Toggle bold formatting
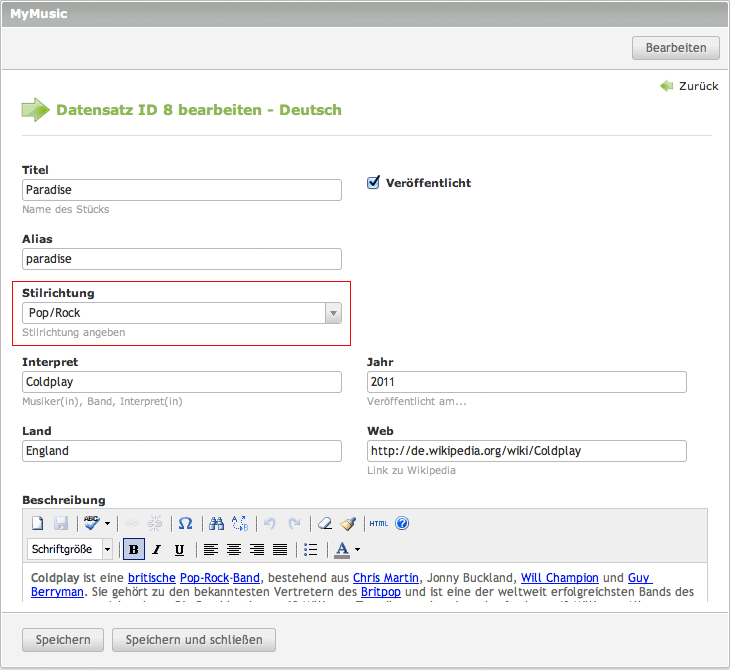The width and height of the screenshot is (730, 670). pos(133,549)
